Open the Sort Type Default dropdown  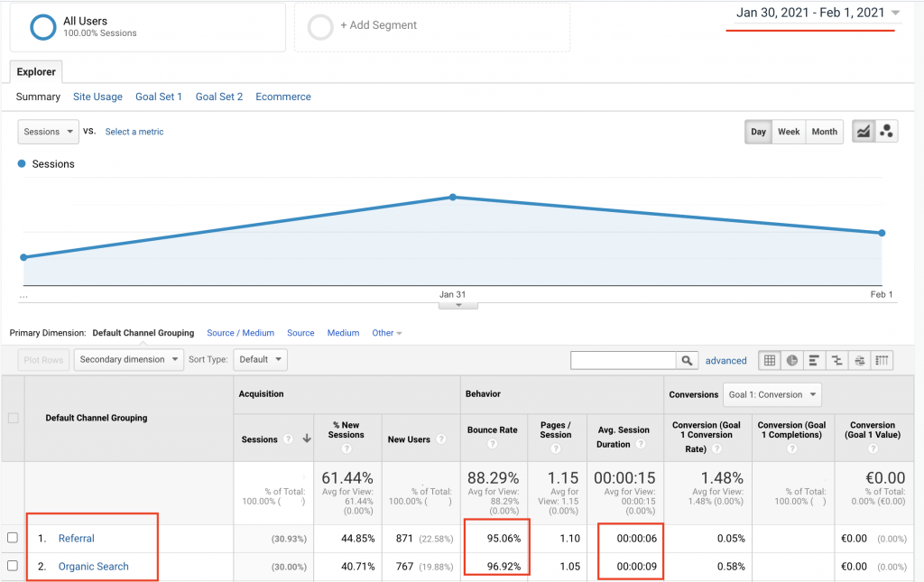tap(260, 359)
